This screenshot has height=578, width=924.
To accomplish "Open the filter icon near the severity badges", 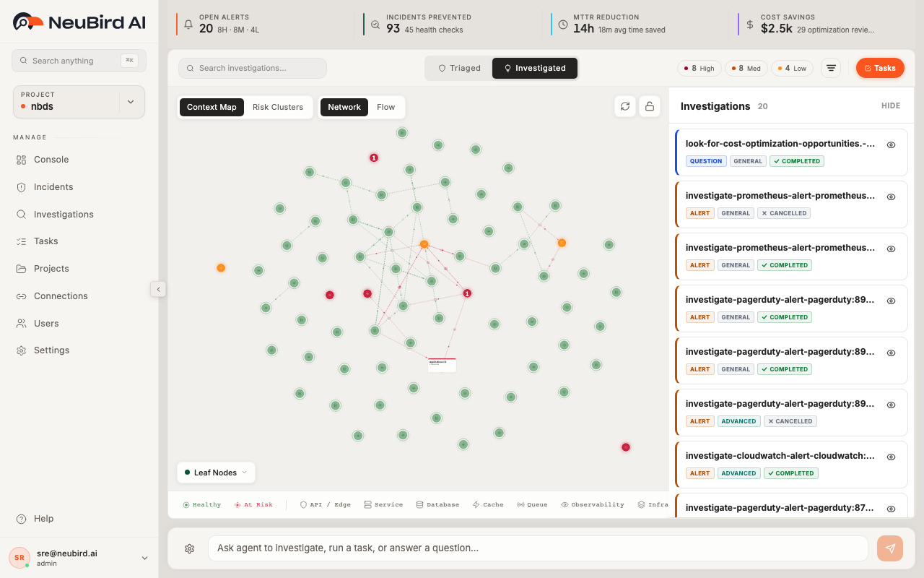I will [830, 67].
